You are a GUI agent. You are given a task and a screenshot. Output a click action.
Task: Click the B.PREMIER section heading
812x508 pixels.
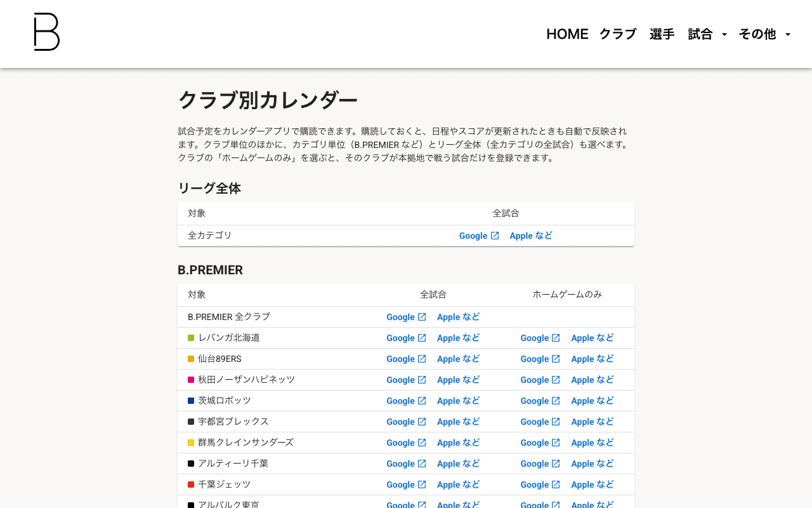pyautogui.click(x=210, y=270)
